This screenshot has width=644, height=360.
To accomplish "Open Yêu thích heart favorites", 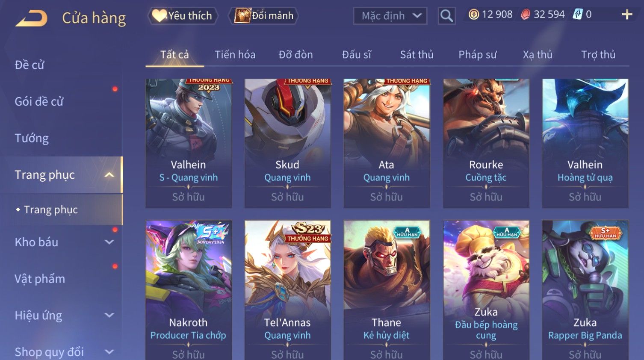I will click(183, 16).
